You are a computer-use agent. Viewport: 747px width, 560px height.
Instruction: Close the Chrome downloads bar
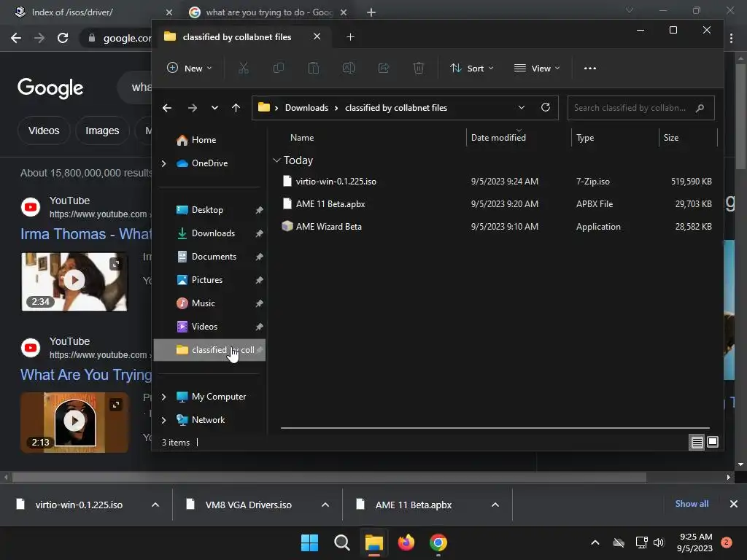tap(734, 504)
